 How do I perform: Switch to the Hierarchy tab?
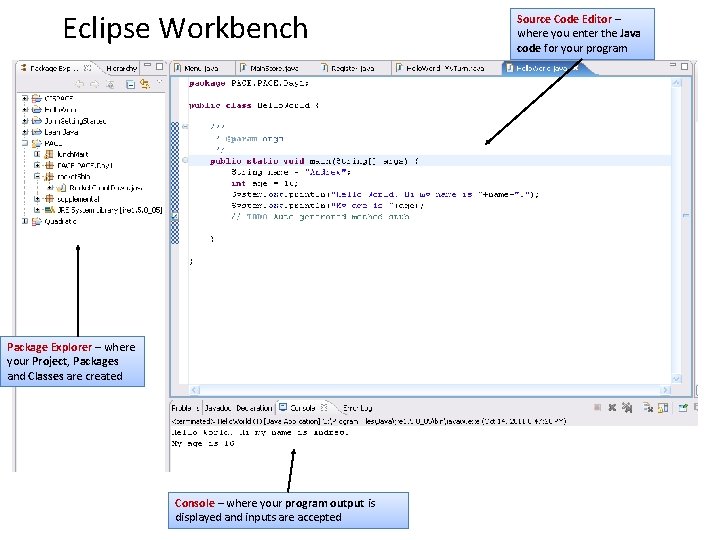click(121, 68)
